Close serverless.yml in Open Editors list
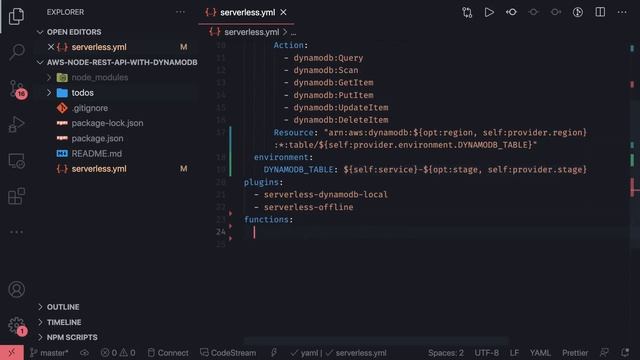 click(x=51, y=47)
